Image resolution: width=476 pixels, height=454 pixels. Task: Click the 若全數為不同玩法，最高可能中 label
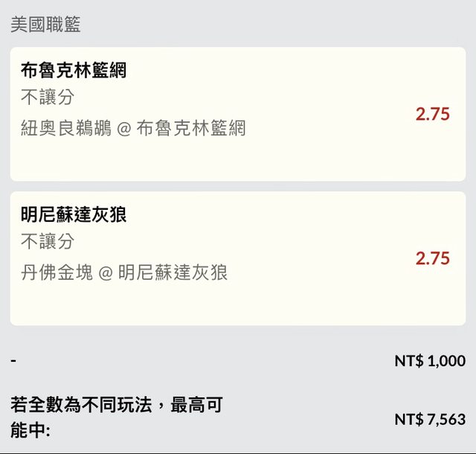click(x=116, y=418)
